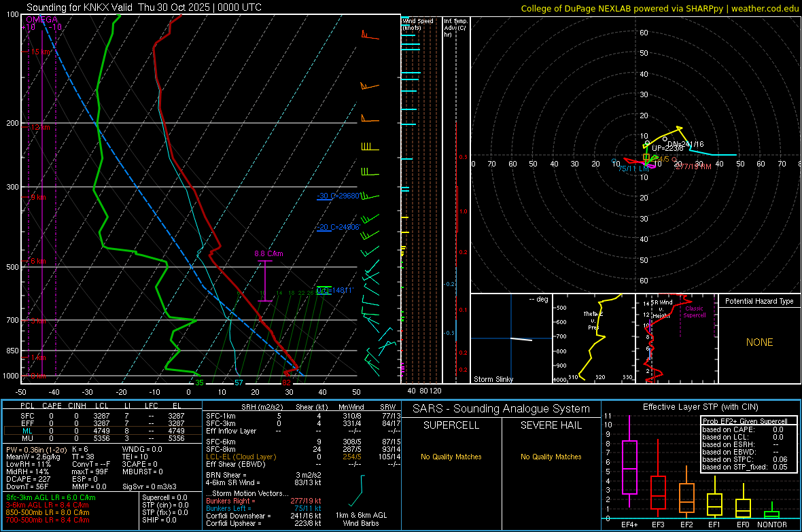Click the SFC-1km row in SRH table

[303, 416]
